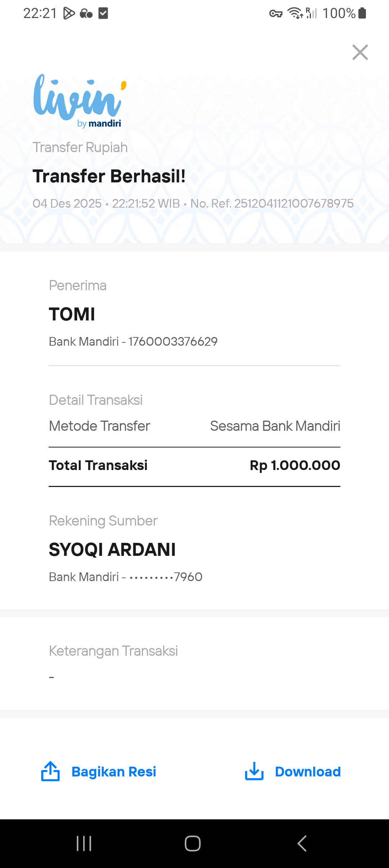Tap source account name SYOQI ARDANI

(x=112, y=550)
